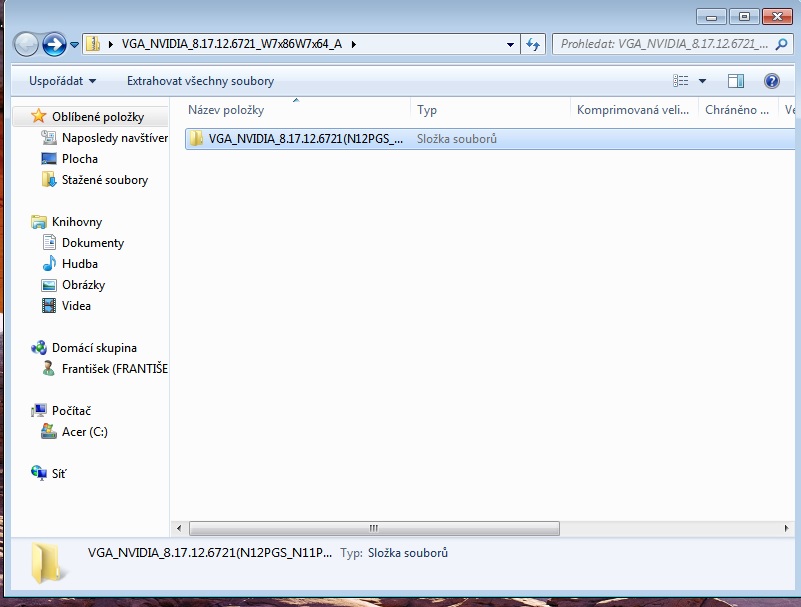Click the Naposledy navštívené icon
Screen dimensions: 801x607
(49, 137)
